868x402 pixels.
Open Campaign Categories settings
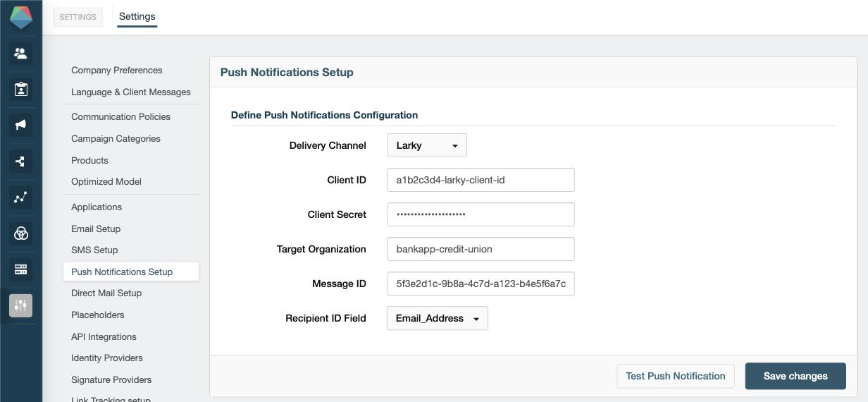[116, 138]
